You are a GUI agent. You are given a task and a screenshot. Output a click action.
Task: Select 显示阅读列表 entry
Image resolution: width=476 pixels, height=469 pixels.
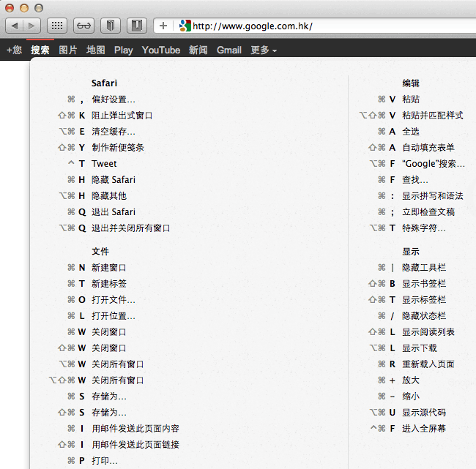[428, 332]
